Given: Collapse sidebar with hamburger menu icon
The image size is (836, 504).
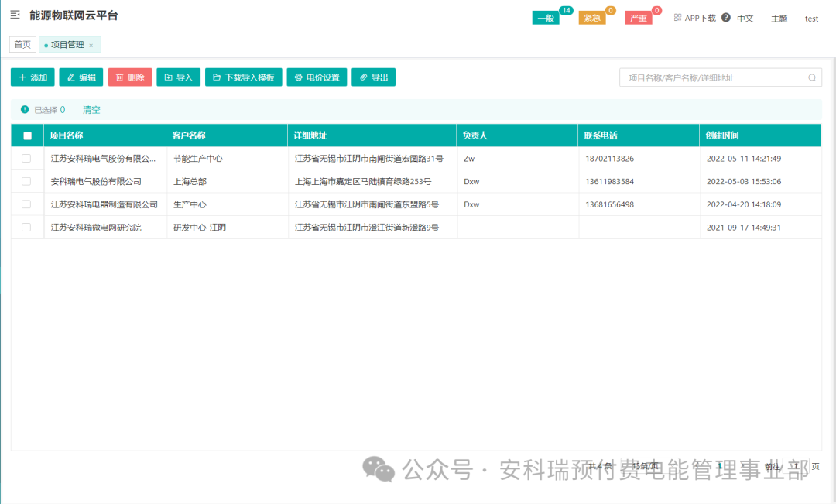Looking at the screenshot, I should tap(15, 15).
